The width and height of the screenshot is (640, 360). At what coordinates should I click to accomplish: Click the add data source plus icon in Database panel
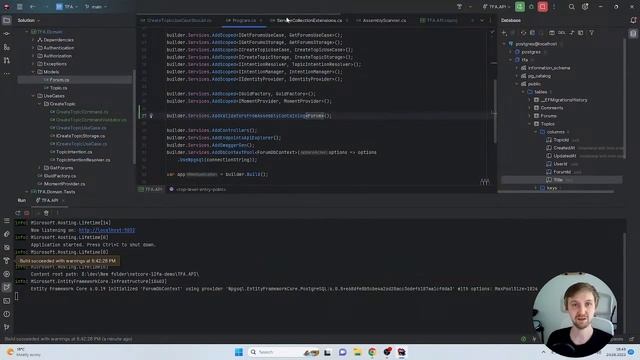[504, 33]
